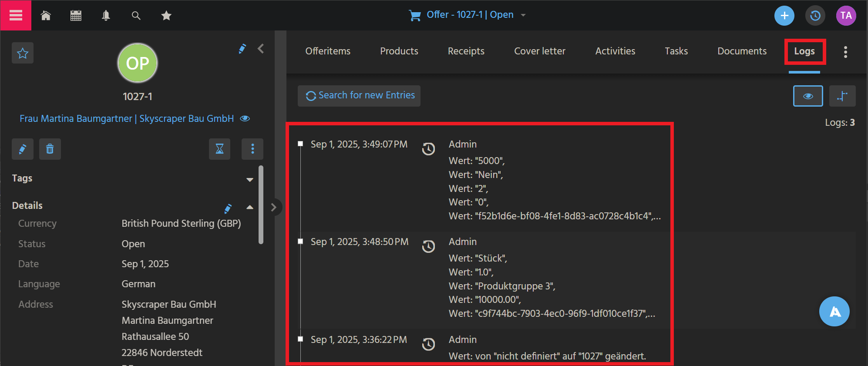View contact eye icon beside Skyscraper Bau GmbH
This screenshot has width=868, height=366.
(245, 118)
